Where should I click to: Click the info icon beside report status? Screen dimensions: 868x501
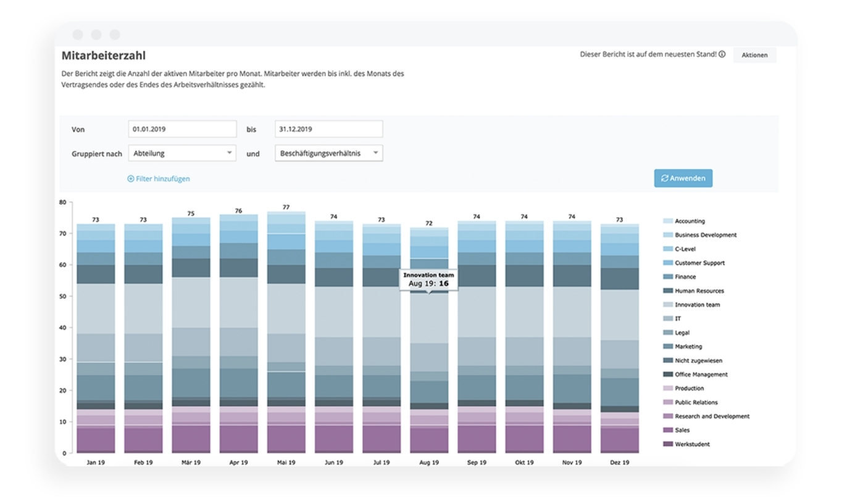(722, 54)
